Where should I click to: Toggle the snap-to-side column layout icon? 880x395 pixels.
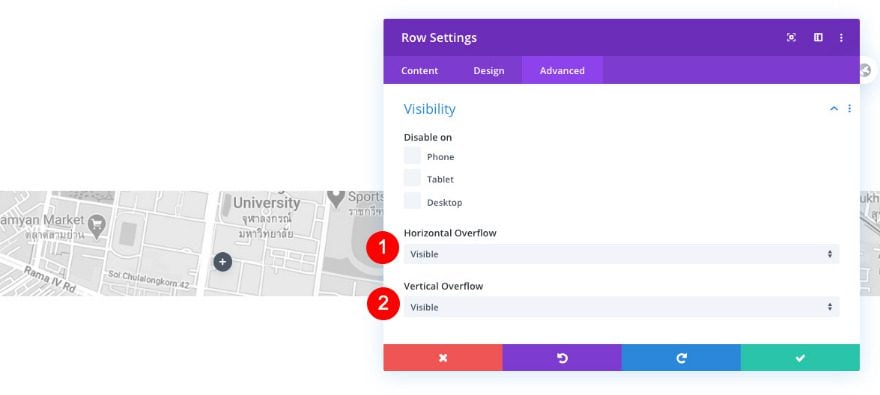[818, 38]
